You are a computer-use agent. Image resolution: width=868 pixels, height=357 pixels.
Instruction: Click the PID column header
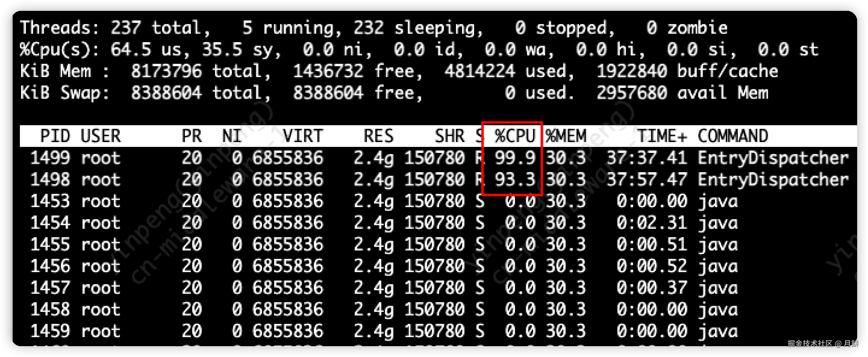pyautogui.click(x=55, y=136)
